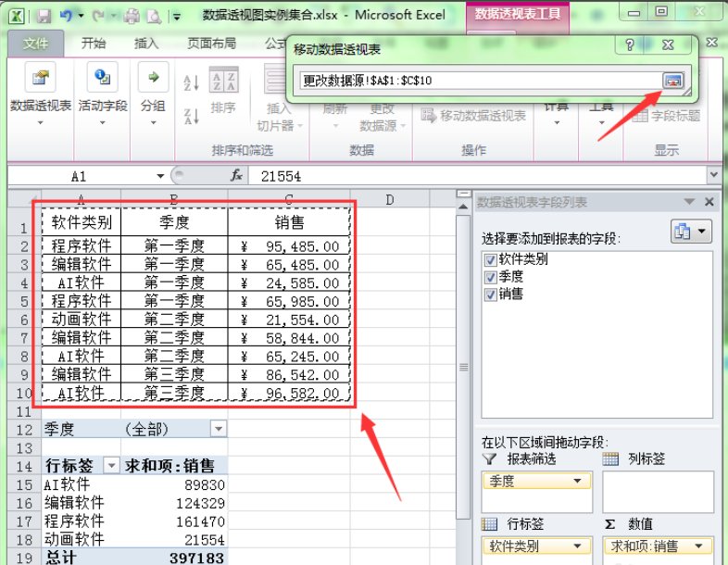Close the 数据透视表字段列表 pane
This screenshot has height=565, width=728.
click(x=709, y=202)
